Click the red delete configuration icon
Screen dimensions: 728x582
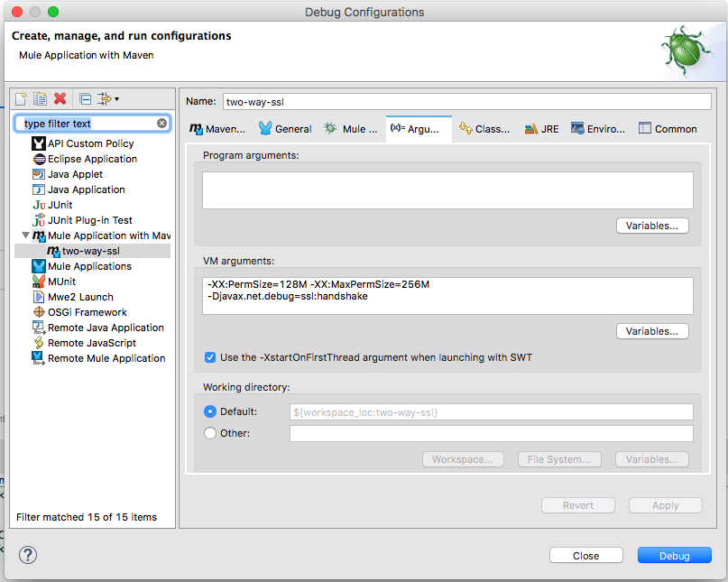(x=60, y=98)
